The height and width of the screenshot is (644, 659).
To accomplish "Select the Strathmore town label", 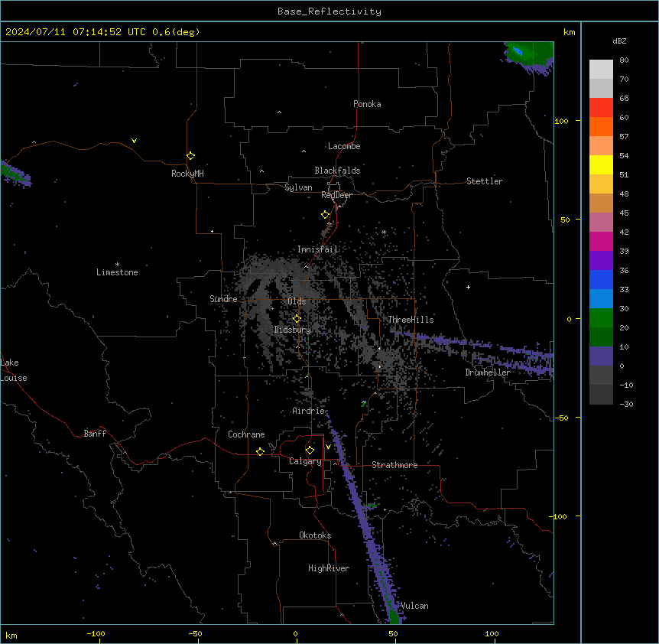I will (394, 465).
